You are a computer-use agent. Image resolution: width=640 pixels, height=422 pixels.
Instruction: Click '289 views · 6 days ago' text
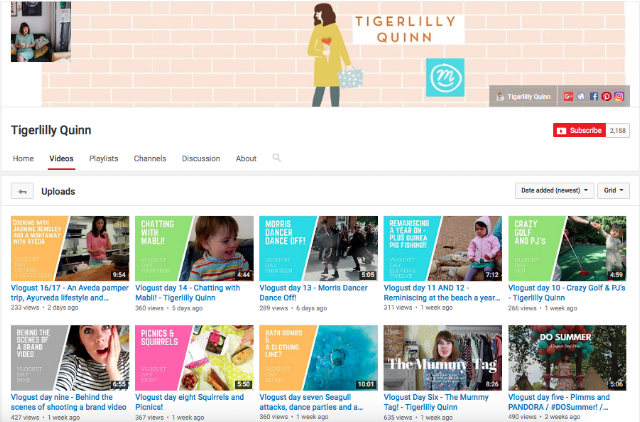pos(293,308)
